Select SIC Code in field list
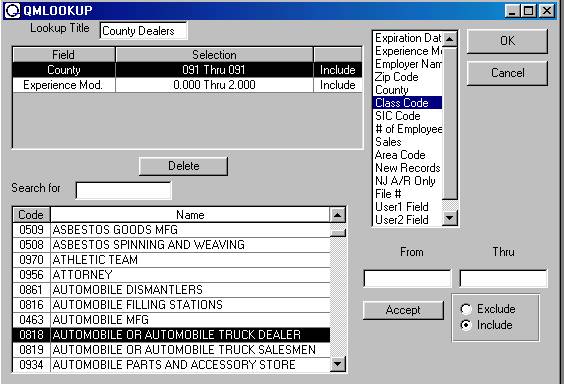Image resolution: width=564 pixels, height=384 pixels. pos(408,115)
